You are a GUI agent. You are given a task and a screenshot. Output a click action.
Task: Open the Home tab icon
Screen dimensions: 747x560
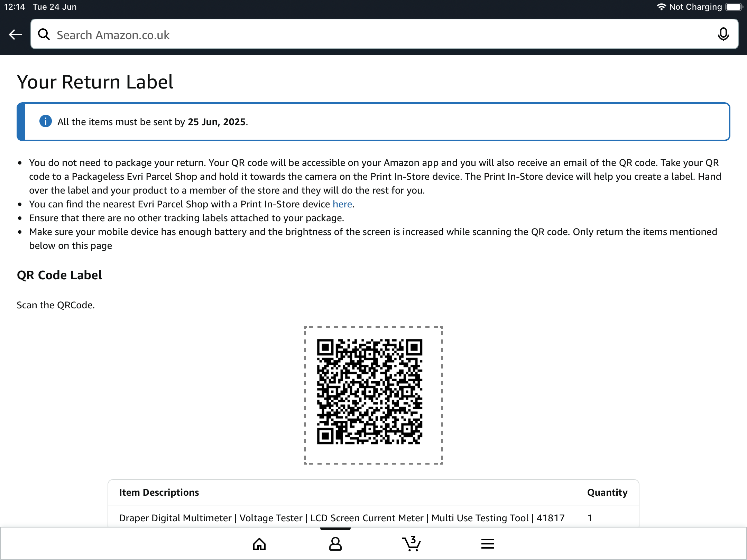coord(259,544)
